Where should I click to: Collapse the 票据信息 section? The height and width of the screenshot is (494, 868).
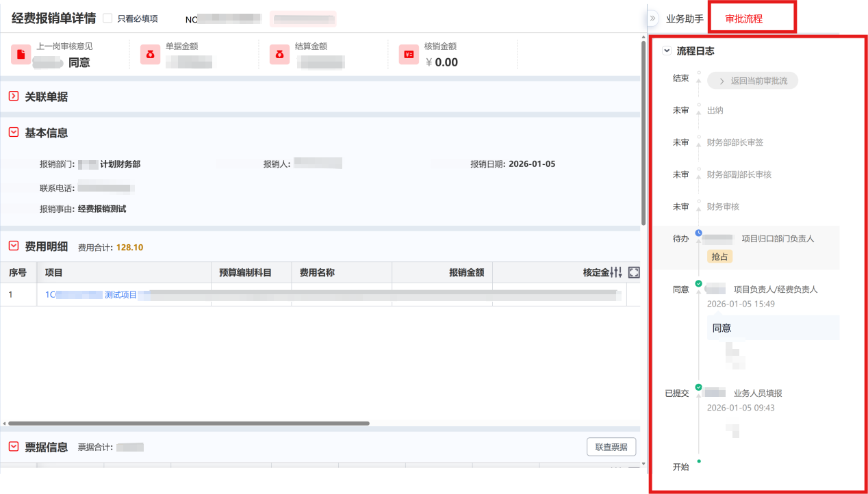pos(14,446)
